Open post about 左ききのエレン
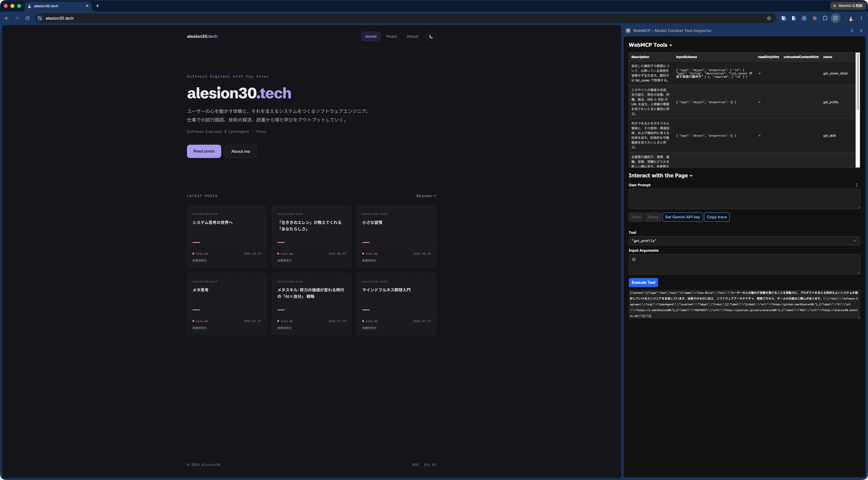 coord(311,236)
